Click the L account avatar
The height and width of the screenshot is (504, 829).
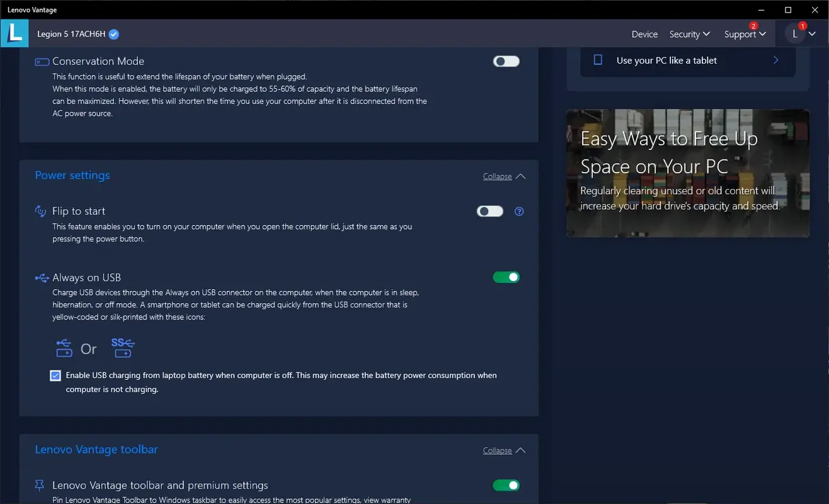click(x=795, y=33)
